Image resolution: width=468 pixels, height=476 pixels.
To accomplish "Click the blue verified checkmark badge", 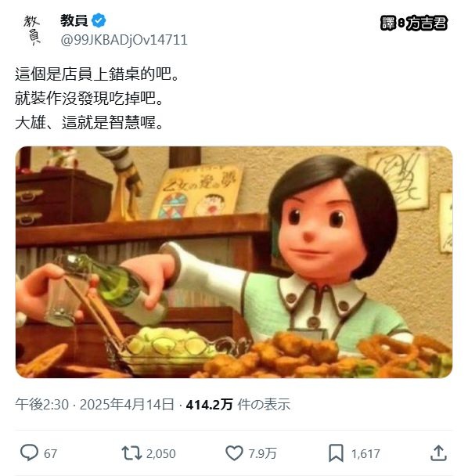I will (99, 20).
